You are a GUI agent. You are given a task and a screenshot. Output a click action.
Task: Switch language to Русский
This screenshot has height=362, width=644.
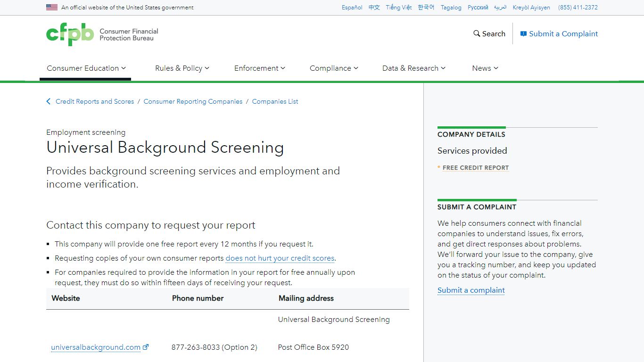[x=478, y=8]
